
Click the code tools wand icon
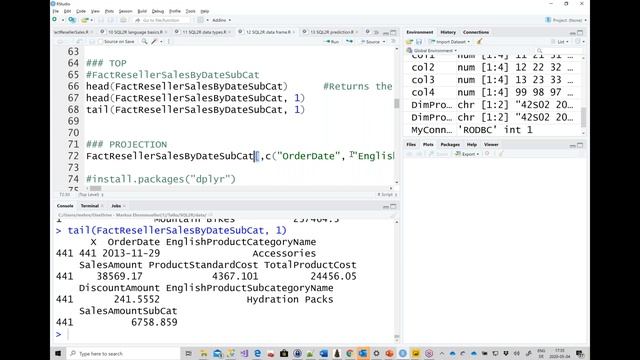pos(154,42)
